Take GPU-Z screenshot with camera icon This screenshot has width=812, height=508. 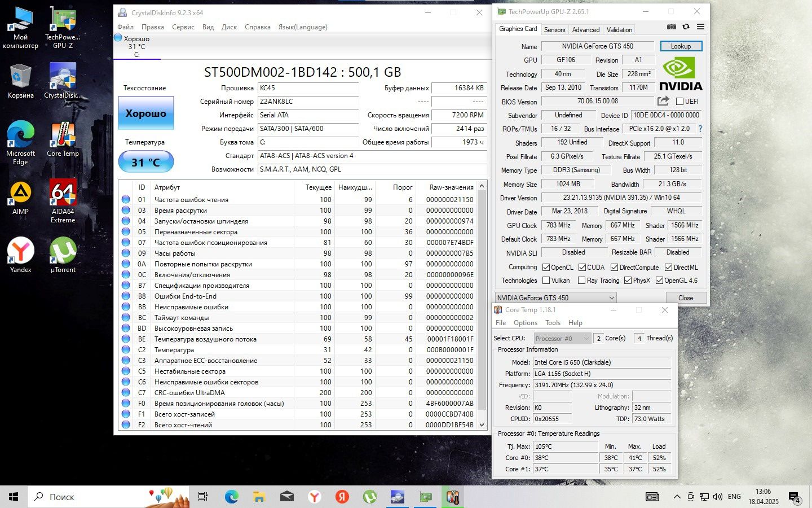click(671, 27)
